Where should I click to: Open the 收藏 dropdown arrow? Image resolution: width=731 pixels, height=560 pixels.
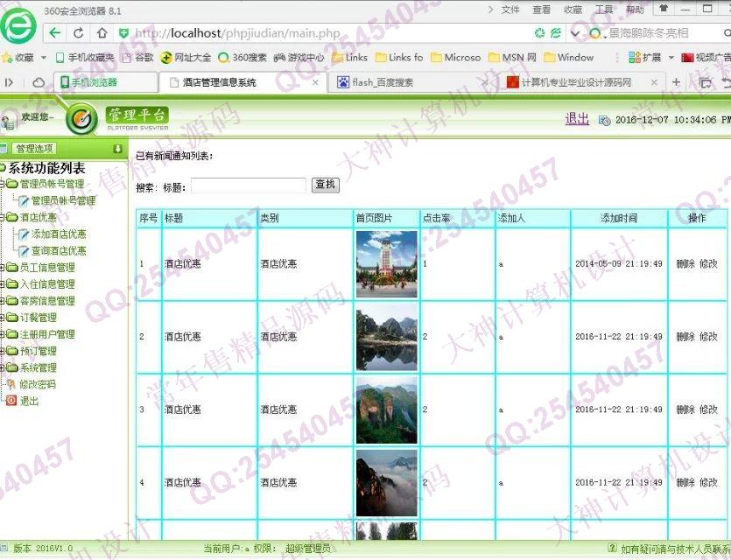click(44, 58)
